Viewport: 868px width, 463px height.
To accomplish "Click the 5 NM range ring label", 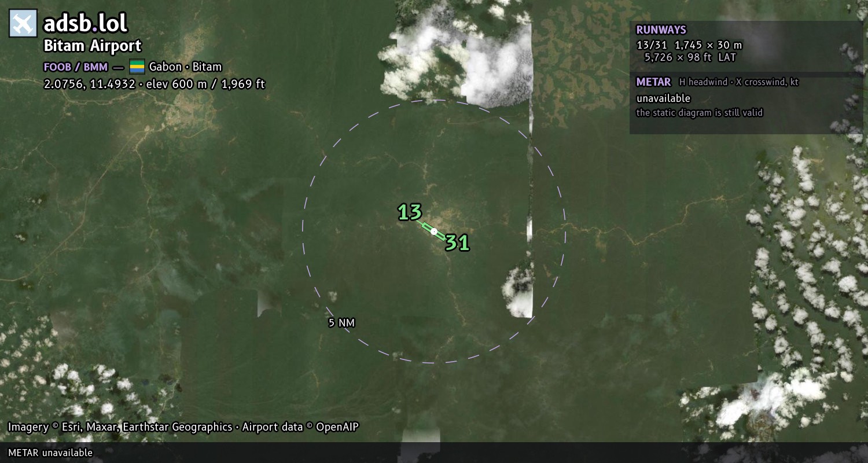I will [341, 323].
